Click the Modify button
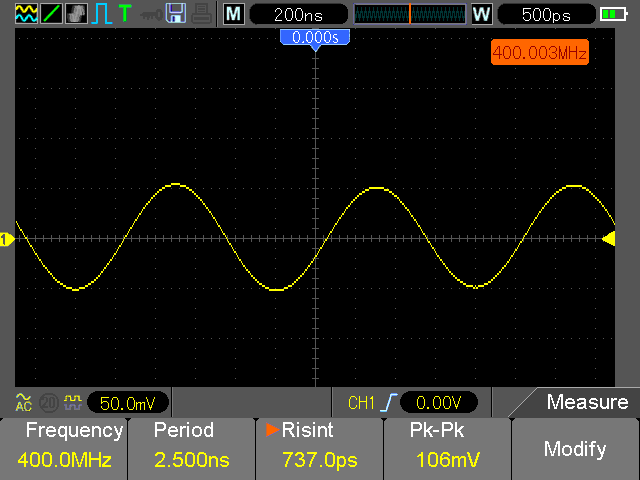 click(576, 449)
